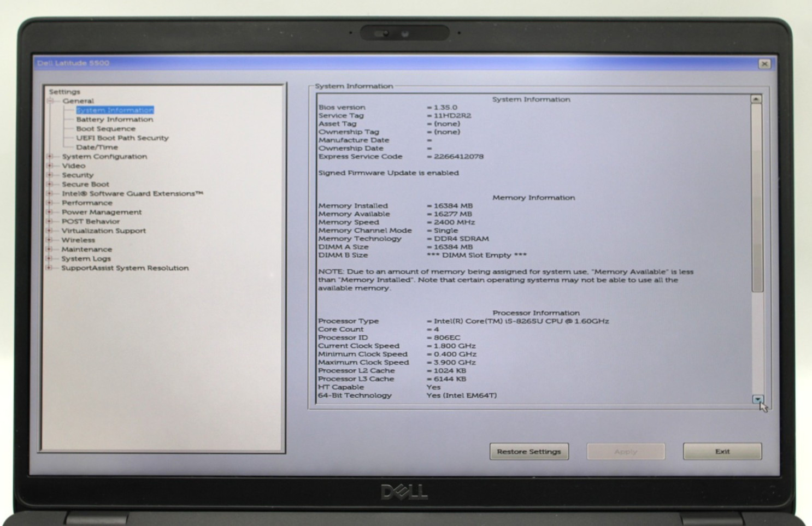Click Processor ID value 806EC
This screenshot has width=812, height=526.
447,338
